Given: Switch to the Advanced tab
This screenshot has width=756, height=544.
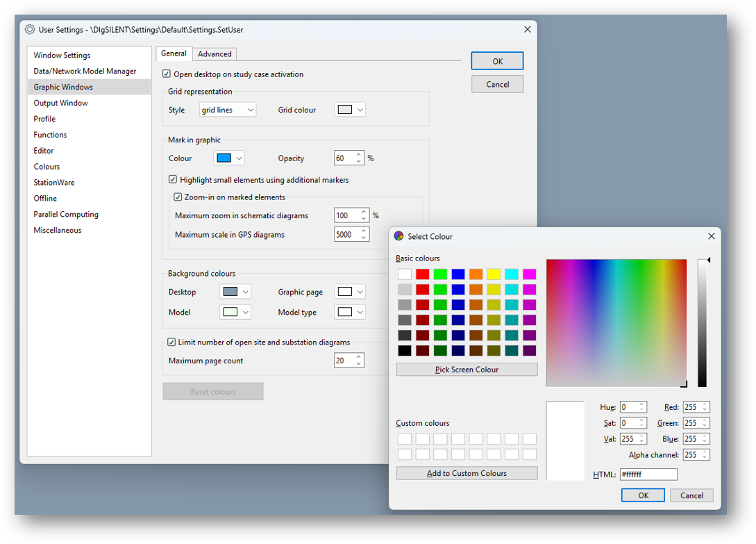Looking at the screenshot, I should coord(215,54).
